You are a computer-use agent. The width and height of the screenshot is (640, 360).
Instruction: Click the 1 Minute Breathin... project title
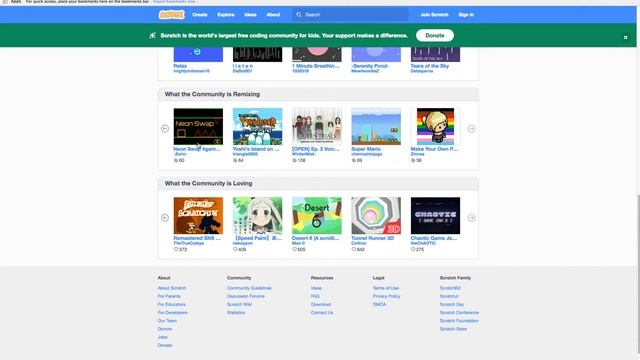tap(316, 66)
